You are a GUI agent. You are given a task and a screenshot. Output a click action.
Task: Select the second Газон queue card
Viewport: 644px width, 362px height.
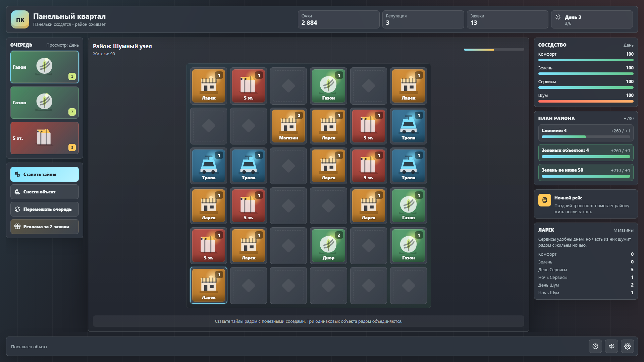45,103
